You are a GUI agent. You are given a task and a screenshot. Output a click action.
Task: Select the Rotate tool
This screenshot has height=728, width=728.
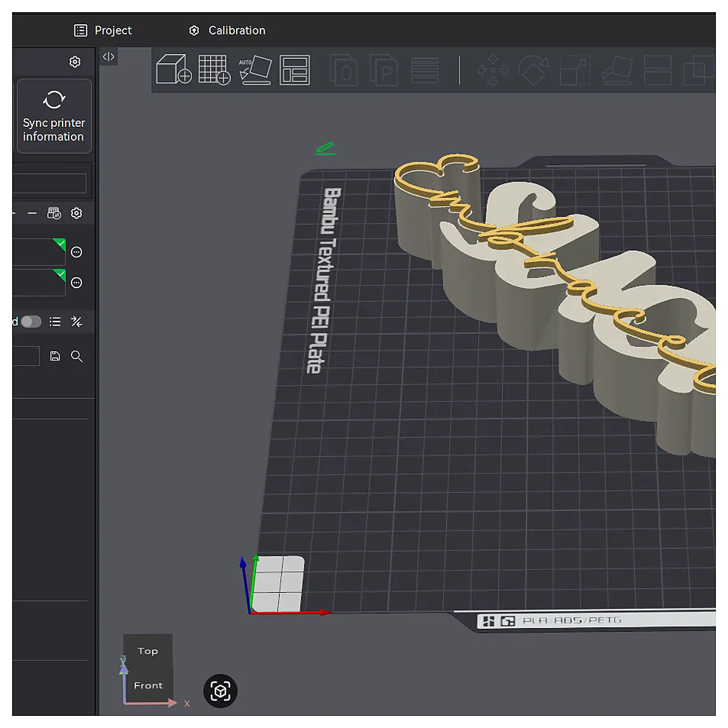coord(534,70)
